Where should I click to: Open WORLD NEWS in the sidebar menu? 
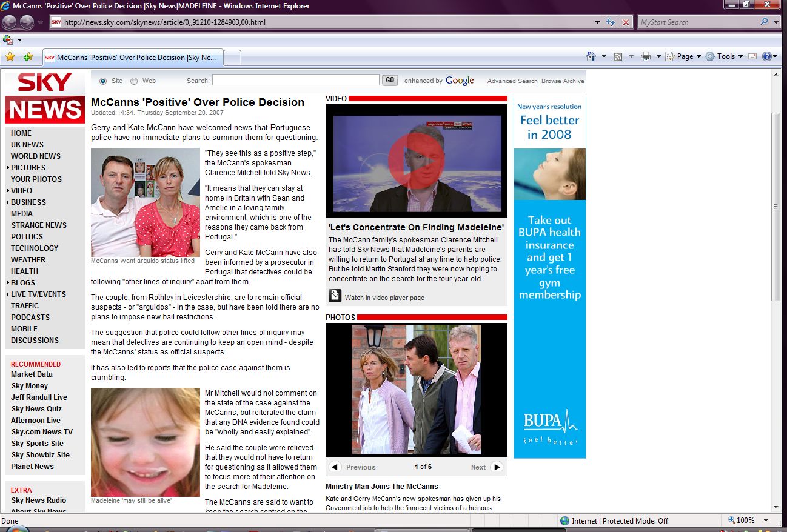click(36, 156)
